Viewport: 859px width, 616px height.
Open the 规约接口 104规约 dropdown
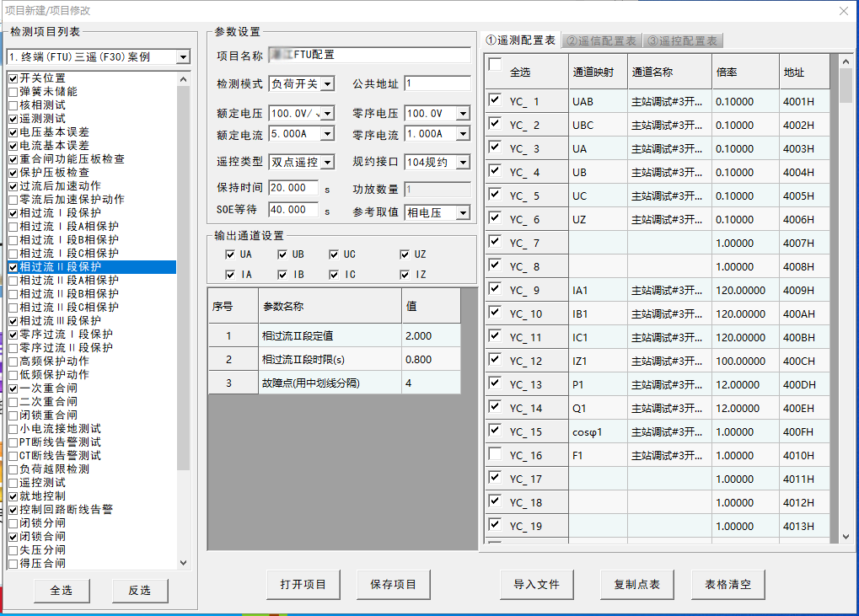click(462, 162)
